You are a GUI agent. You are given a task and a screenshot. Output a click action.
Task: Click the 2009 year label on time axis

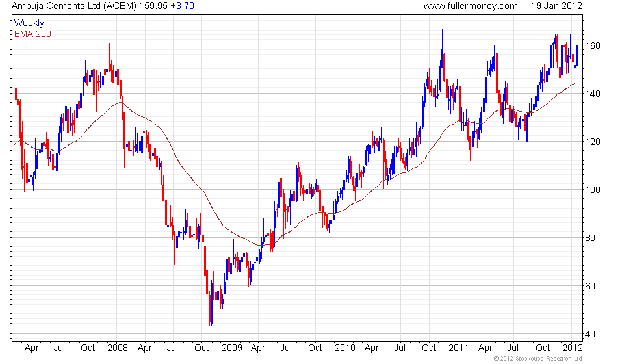point(231,348)
